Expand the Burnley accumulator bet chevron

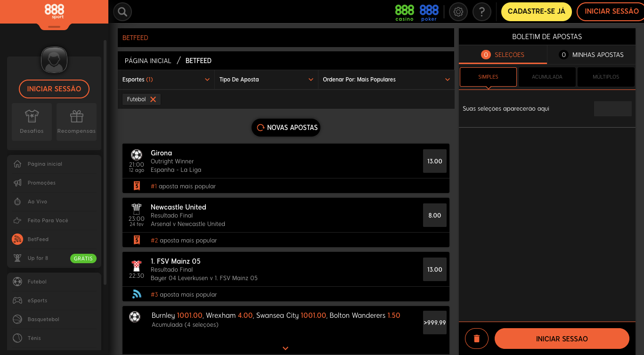(285, 348)
